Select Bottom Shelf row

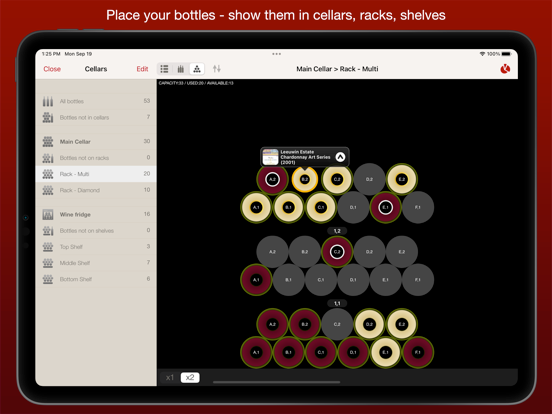(x=96, y=279)
